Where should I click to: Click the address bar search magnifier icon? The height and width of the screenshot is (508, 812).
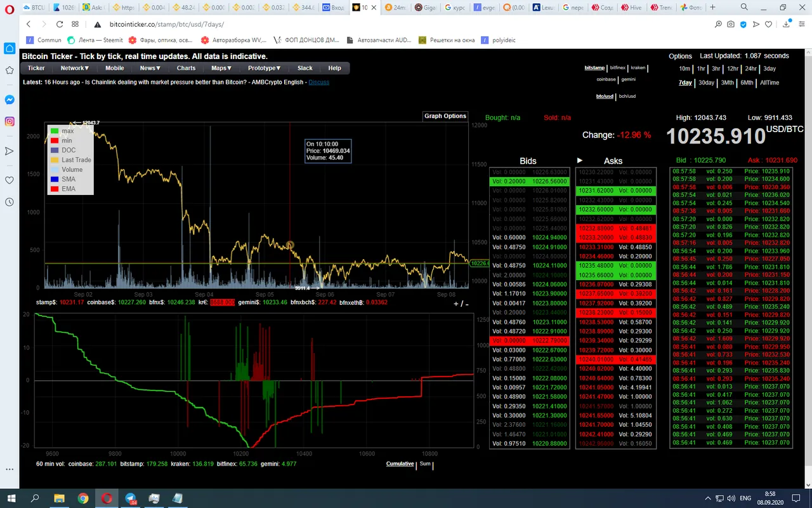click(x=718, y=24)
